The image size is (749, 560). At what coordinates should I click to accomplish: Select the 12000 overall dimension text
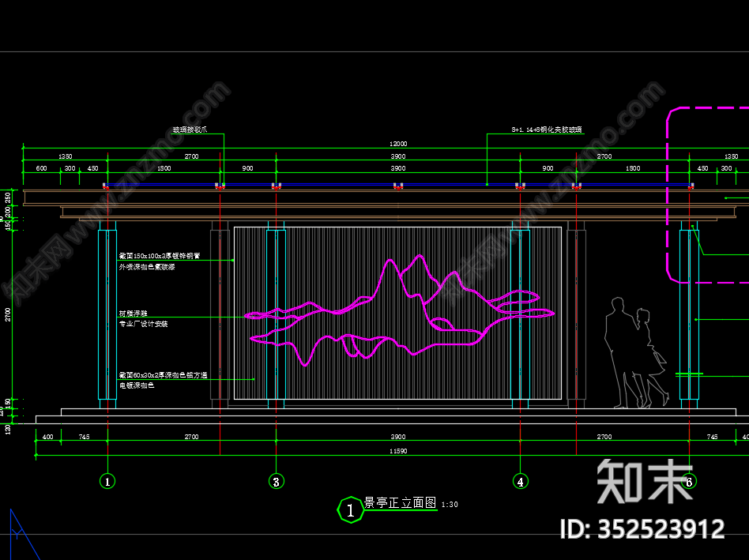point(397,144)
